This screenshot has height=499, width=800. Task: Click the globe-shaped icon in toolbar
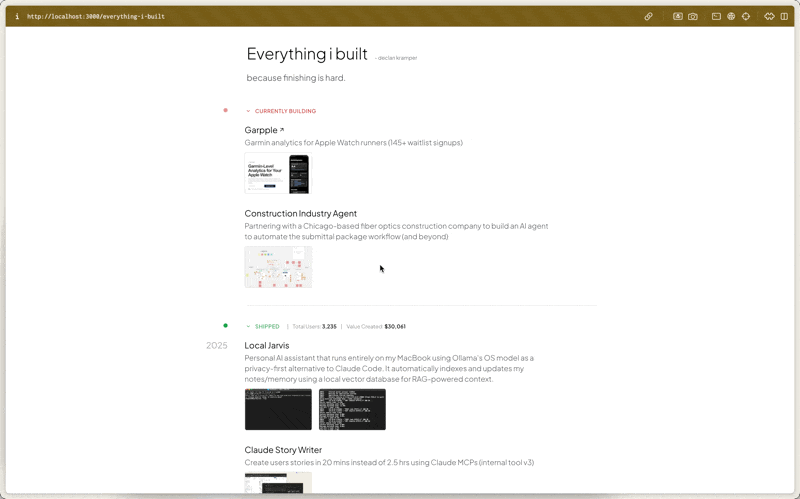(731, 17)
